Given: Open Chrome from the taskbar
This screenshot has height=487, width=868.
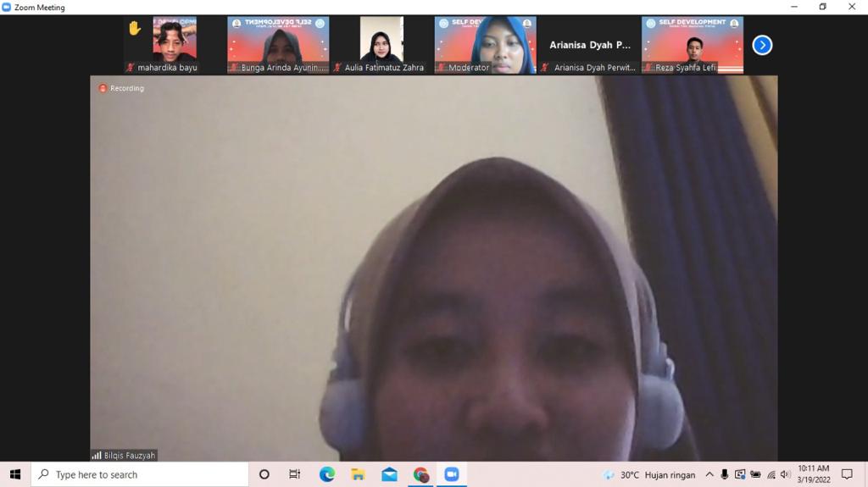Looking at the screenshot, I should (x=420, y=475).
